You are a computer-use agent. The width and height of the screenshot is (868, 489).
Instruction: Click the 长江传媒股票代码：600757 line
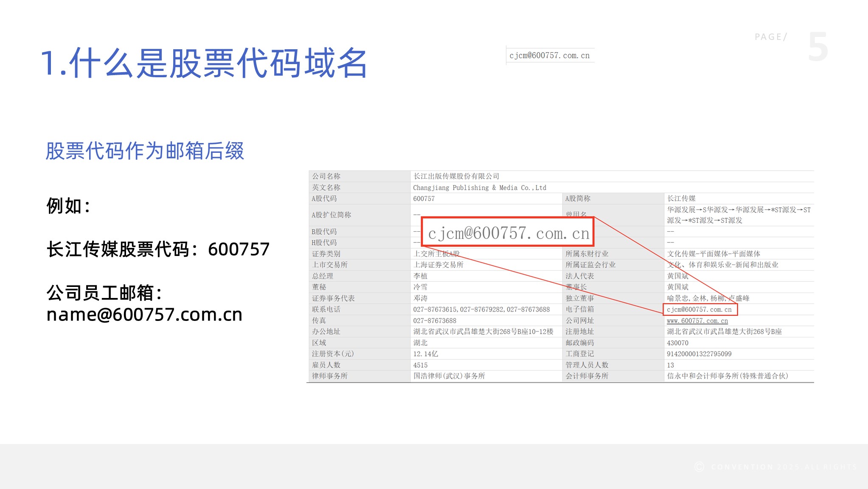point(158,249)
